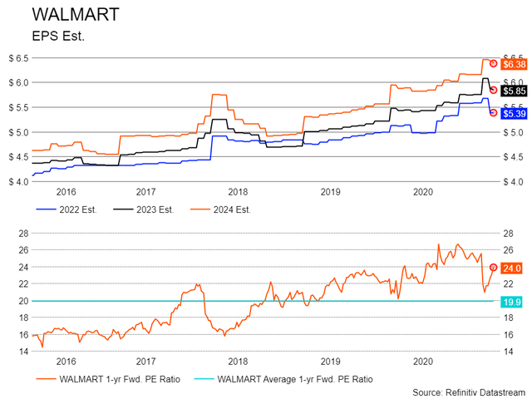This screenshot has height=399, width=532.
Task: Click the EPS Est. subtitle
Action: (x=58, y=36)
